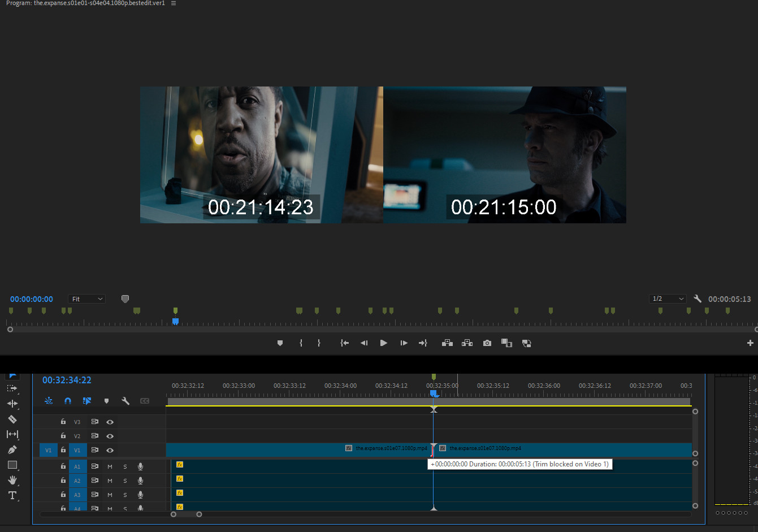The image size is (758, 532).
Task: Hide the V2 track output
Action: coord(110,436)
